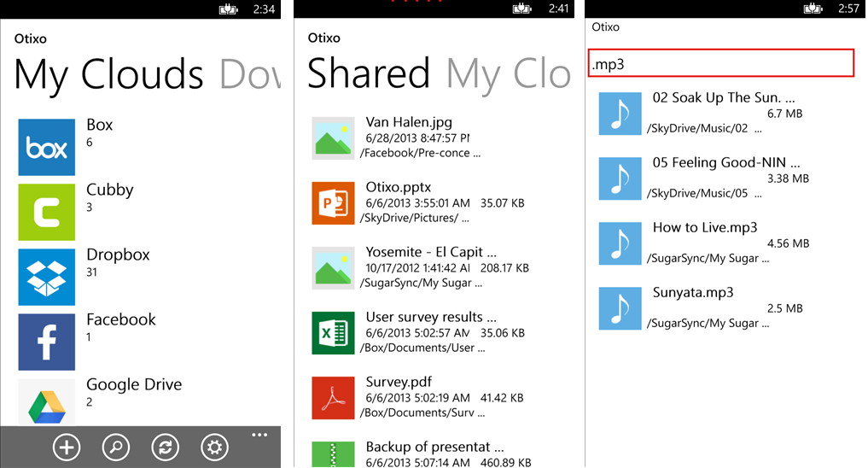868x468 pixels.
Task: Tap the Otixo.pptx PowerPoint icon
Action: click(x=333, y=203)
